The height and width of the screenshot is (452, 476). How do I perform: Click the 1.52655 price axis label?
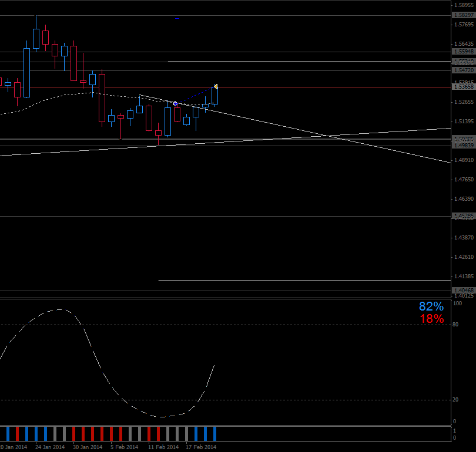tap(464, 102)
